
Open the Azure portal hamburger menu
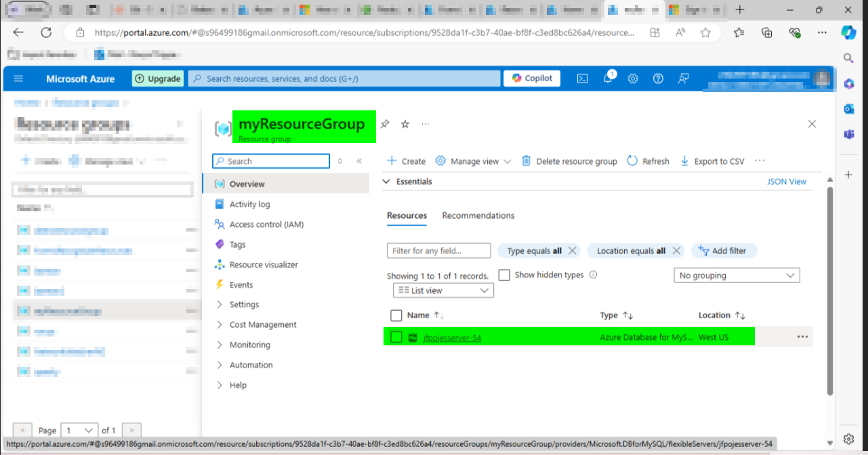click(18, 78)
